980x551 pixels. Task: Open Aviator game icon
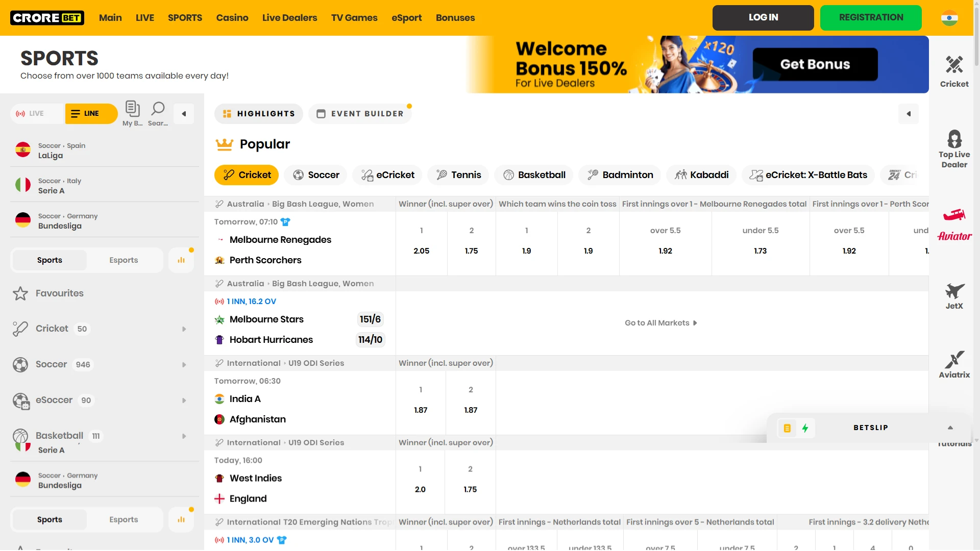[954, 224]
